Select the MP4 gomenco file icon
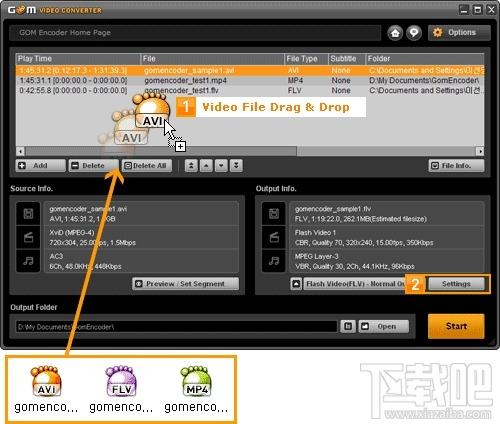 [x=196, y=389]
